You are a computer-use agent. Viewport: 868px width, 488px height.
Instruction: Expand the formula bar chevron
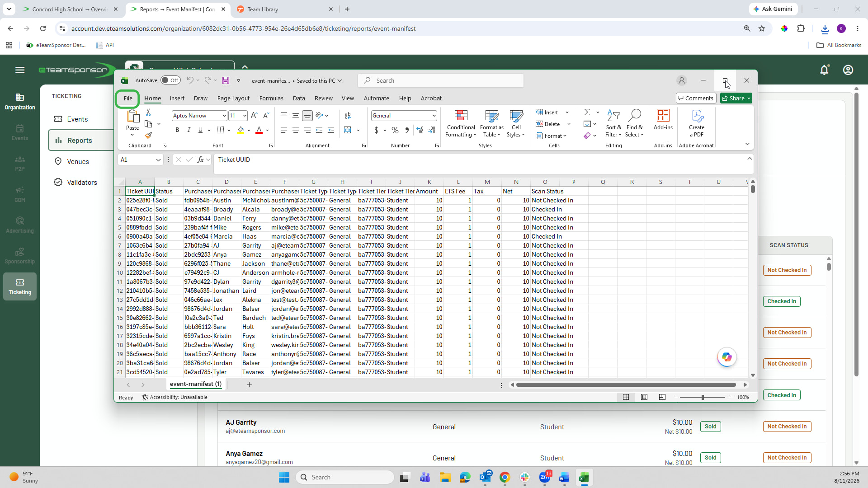coord(750,159)
